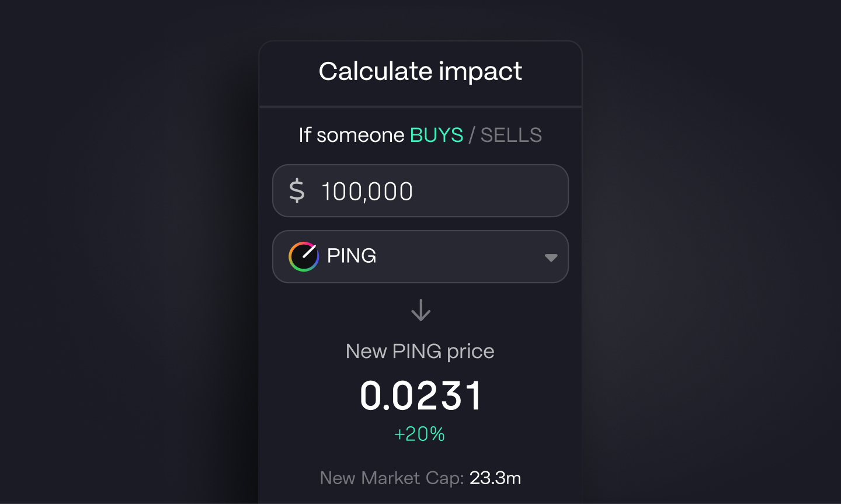Select the 0.0231 price value
The height and width of the screenshot is (504, 841).
point(420,395)
